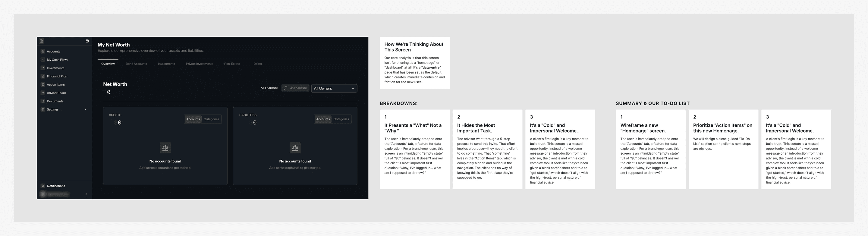Select Accounts view in Assets panel
The width and height of the screenshot is (868, 236).
(x=193, y=119)
